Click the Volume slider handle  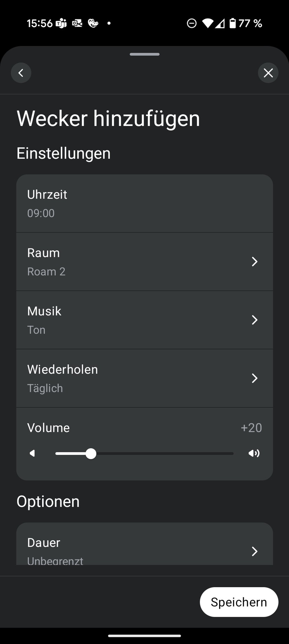(91, 454)
